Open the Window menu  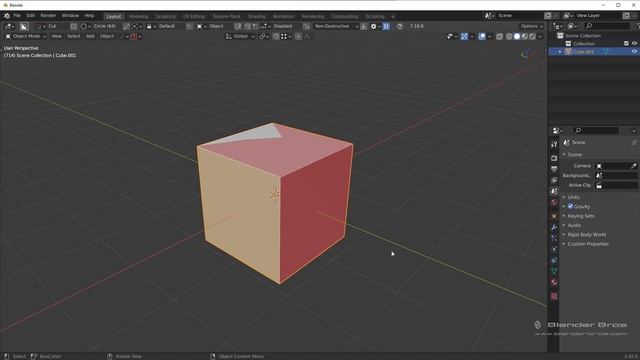70,16
